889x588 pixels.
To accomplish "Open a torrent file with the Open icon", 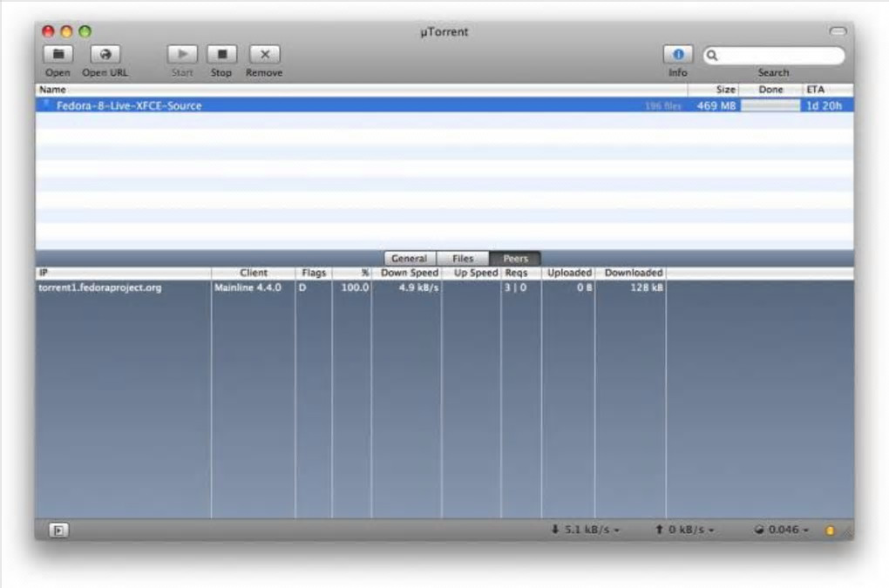I will click(x=58, y=54).
